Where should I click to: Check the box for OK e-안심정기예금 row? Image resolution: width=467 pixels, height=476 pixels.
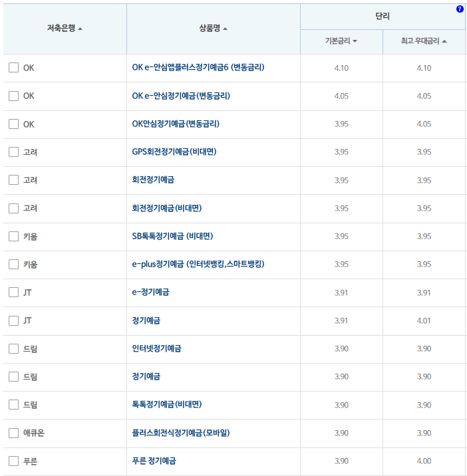(x=14, y=96)
